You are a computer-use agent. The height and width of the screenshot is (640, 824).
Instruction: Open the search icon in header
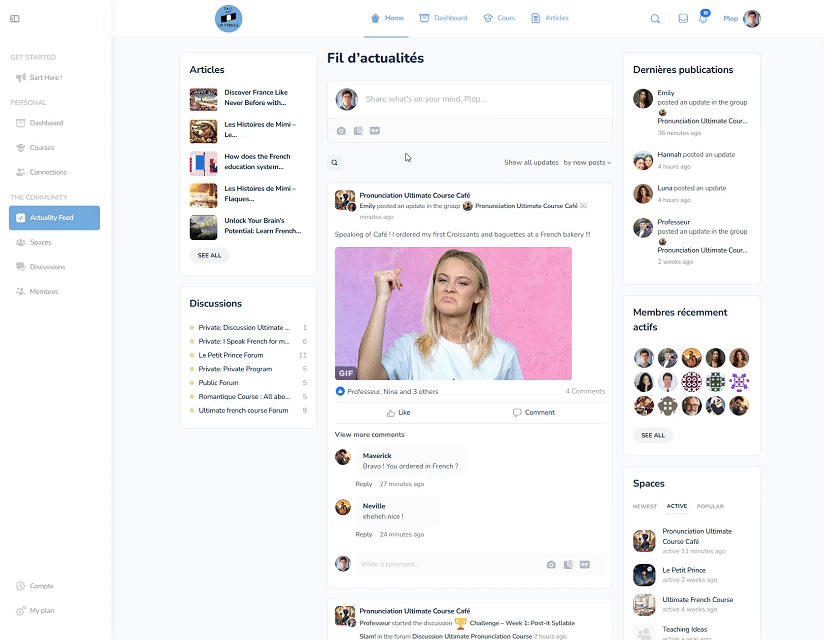[x=655, y=18]
